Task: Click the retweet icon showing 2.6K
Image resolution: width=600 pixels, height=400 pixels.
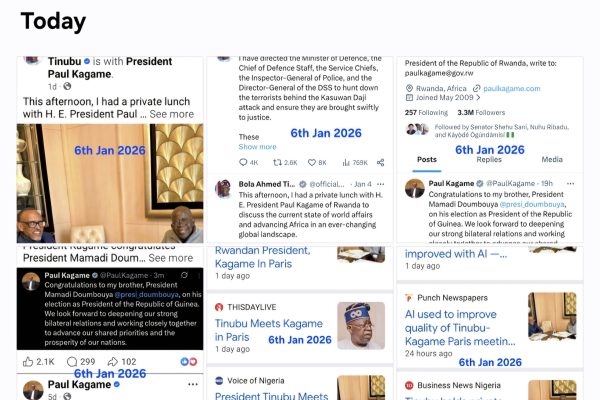Action: point(277,162)
